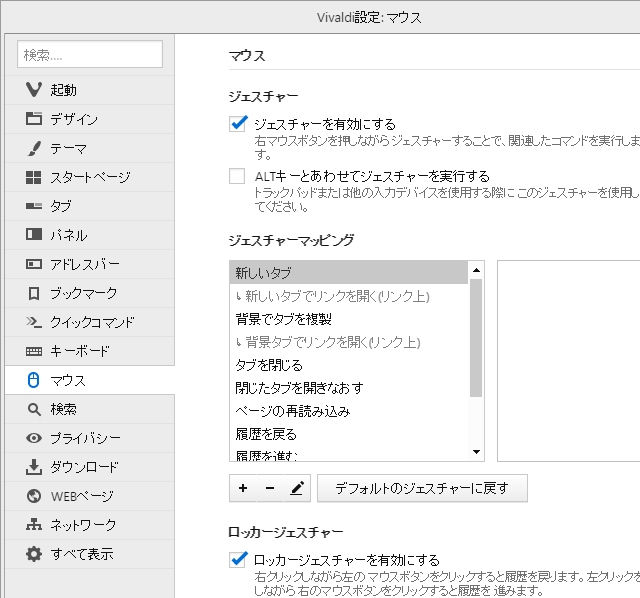Click the Vivaldi 起動 icon in sidebar
Image resolution: width=640 pixels, height=598 pixels.
(x=33, y=90)
